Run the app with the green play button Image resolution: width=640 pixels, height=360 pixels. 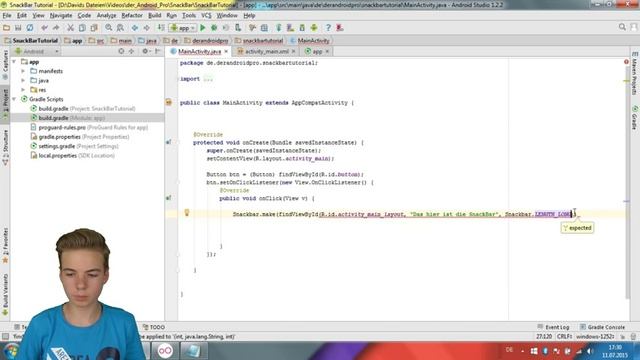[202, 28]
